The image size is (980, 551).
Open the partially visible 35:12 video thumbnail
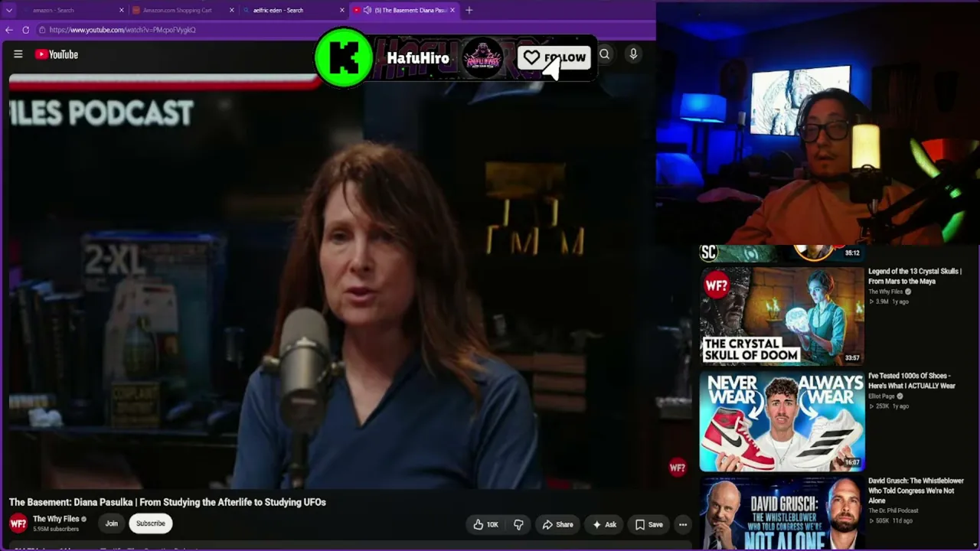pyautogui.click(x=782, y=253)
